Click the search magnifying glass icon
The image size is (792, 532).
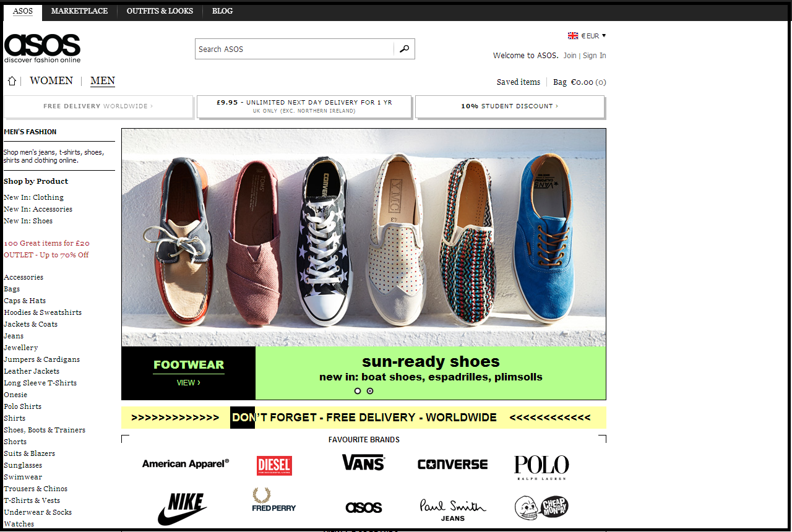(x=404, y=48)
